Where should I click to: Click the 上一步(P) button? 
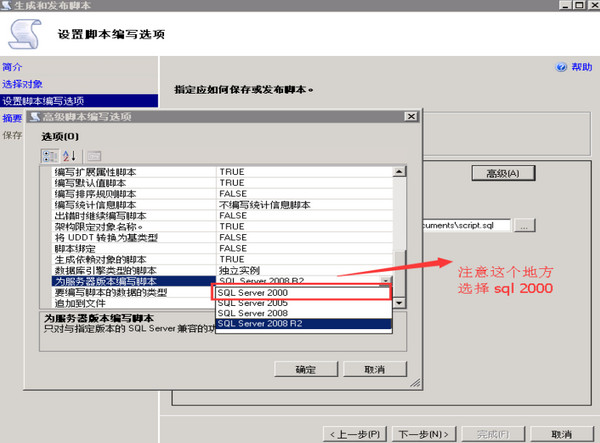(x=355, y=434)
